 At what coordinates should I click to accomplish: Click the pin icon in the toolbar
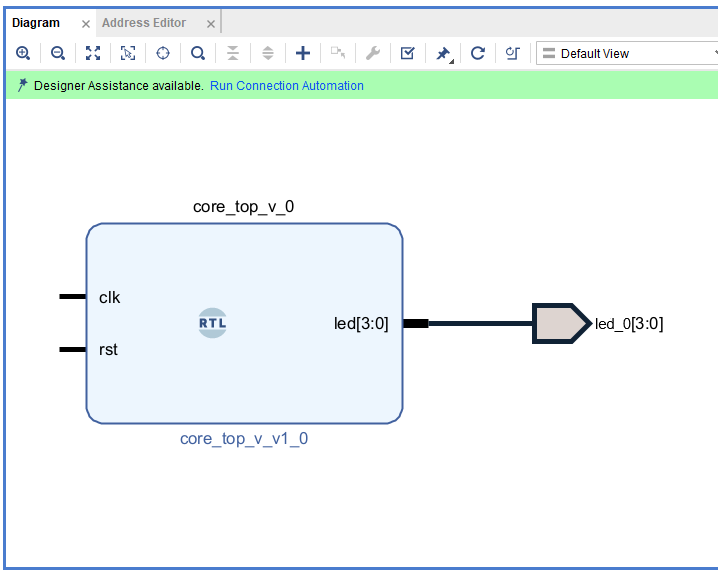[442, 53]
